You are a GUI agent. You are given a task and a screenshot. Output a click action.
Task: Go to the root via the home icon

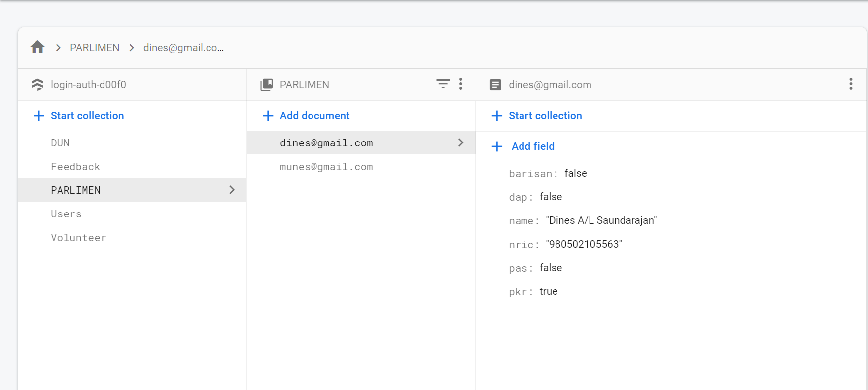(x=37, y=47)
